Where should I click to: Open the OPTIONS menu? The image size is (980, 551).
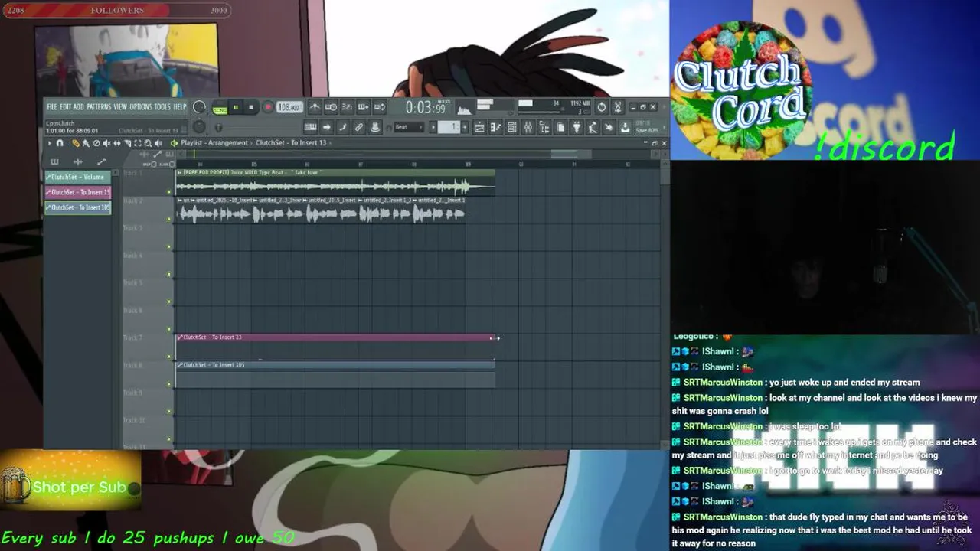140,107
